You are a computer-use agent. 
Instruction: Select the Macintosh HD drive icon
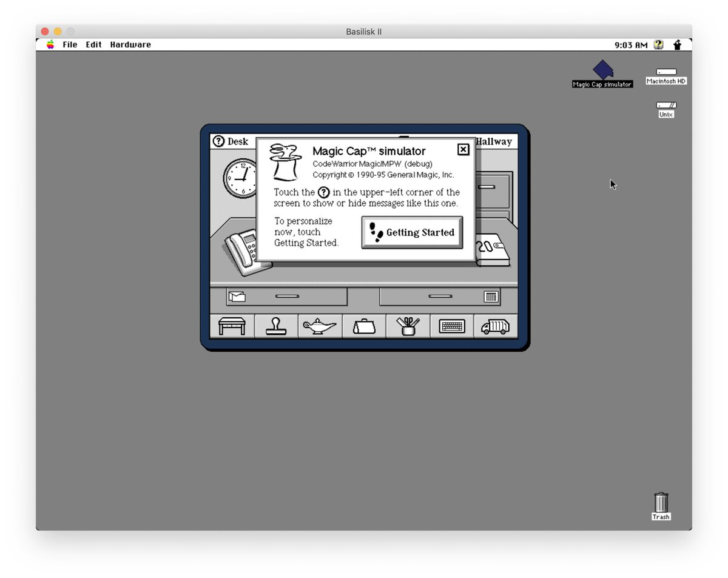click(x=666, y=76)
